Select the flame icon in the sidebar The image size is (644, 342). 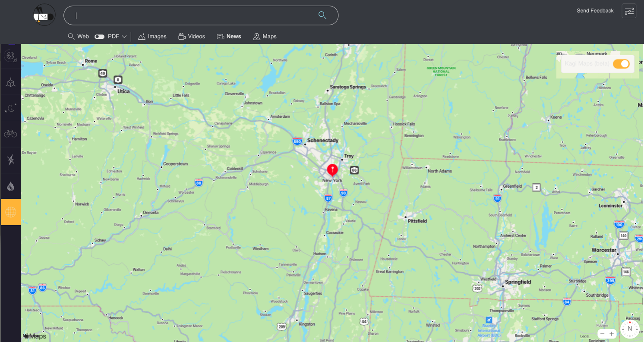pyautogui.click(x=11, y=186)
